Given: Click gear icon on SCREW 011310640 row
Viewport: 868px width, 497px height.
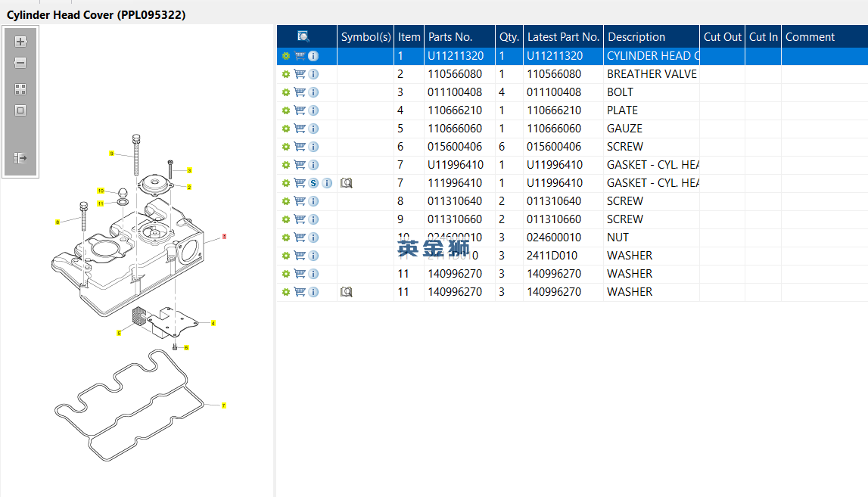Looking at the screenshot, I should click(285, 201).
